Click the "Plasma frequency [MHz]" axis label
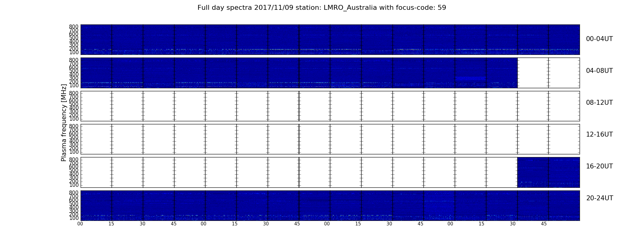This screenshot has width=644, height=245. click(x=64, y=123)
